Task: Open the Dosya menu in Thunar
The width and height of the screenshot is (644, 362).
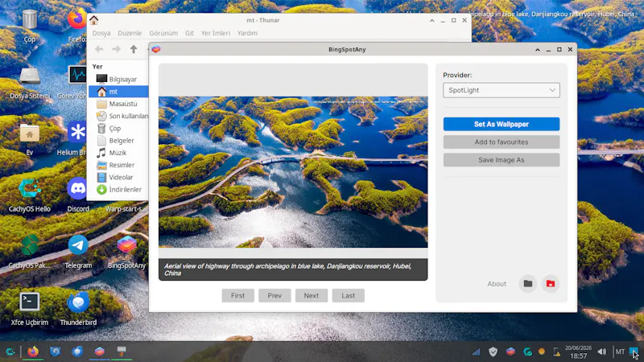Action: tap(101, 33)
